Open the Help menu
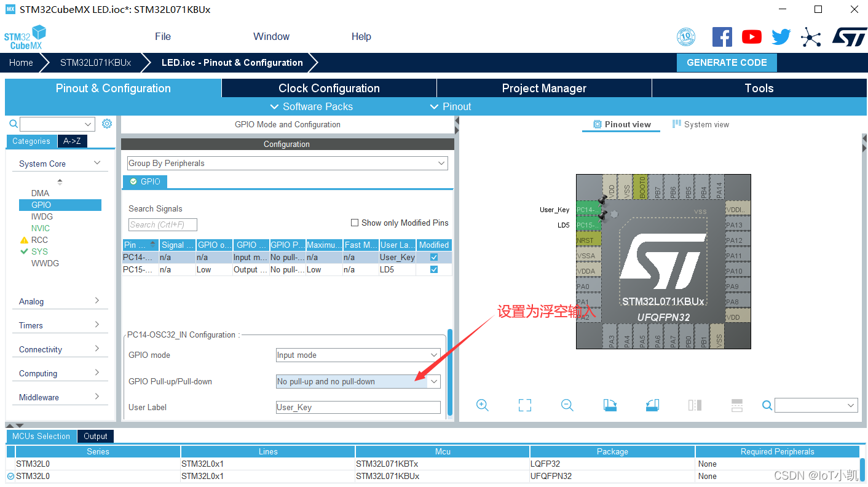This screenshot has height=487, width=868. 361,36
